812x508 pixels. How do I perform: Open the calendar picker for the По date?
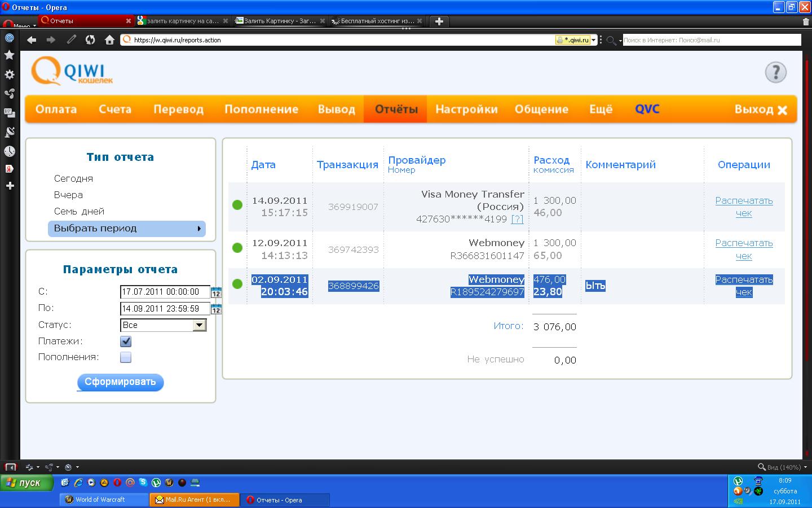pos(216,309)
